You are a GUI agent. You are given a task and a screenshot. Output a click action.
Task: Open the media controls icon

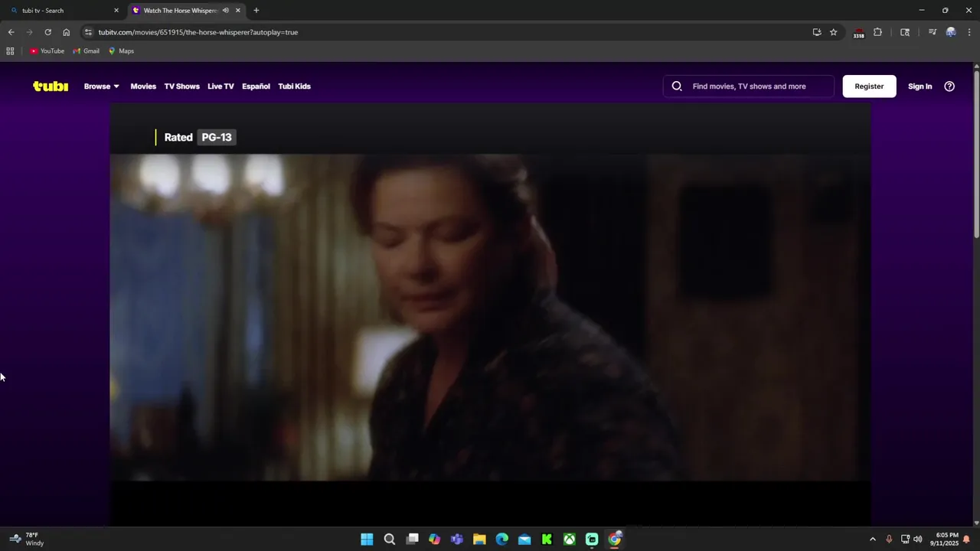932,32
